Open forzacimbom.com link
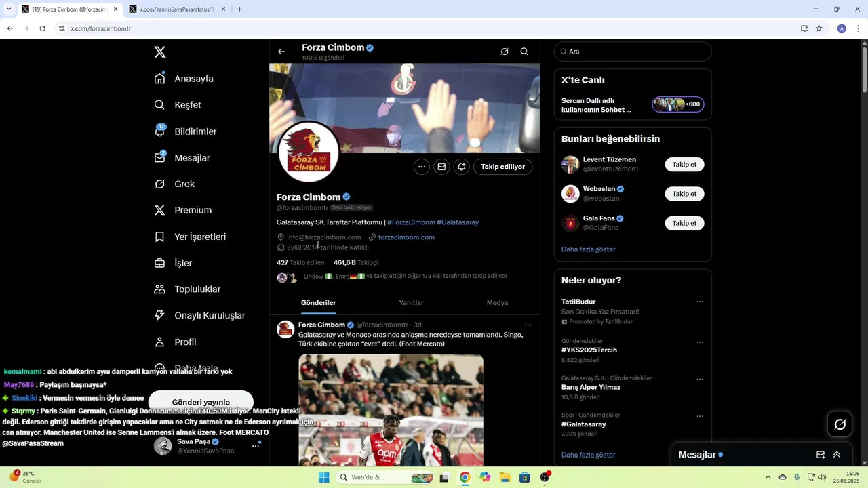 (406, 237)
